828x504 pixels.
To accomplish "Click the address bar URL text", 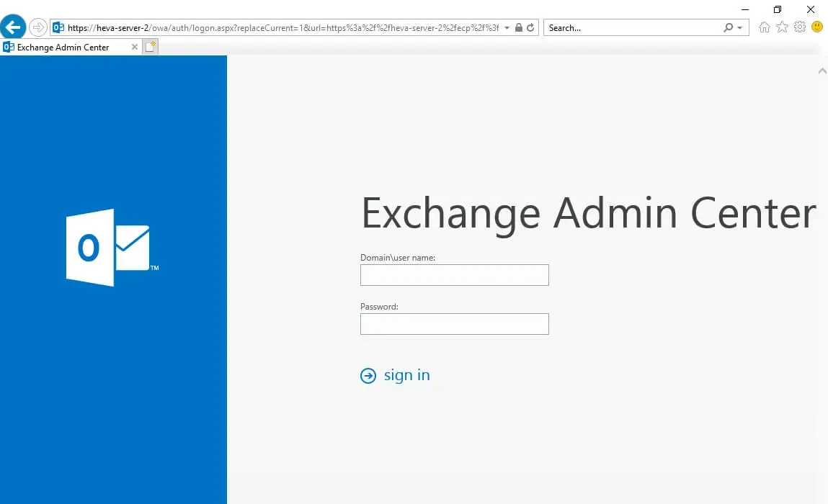I will point(283,28).
